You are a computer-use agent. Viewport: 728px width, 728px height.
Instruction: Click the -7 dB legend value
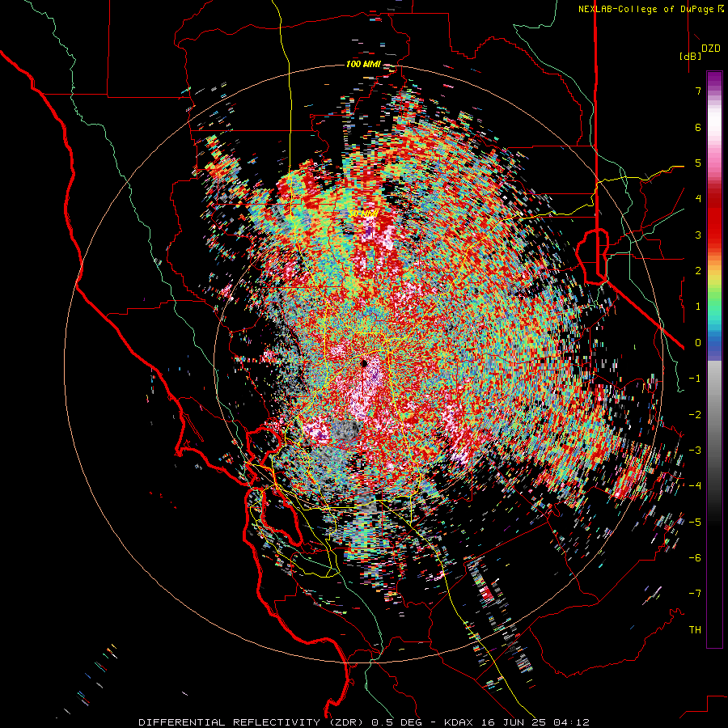tap(695, 594)
